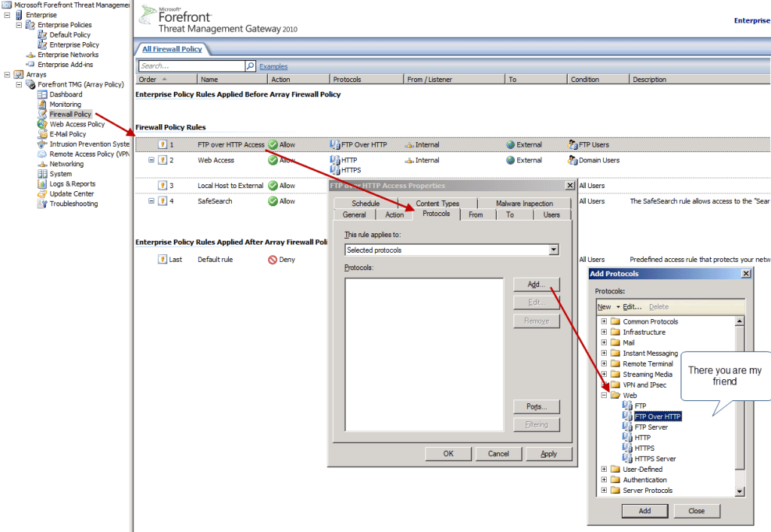The image size is (771, 532).
Task: Expand the Common Protocols folder
Action: click(604, 321)
